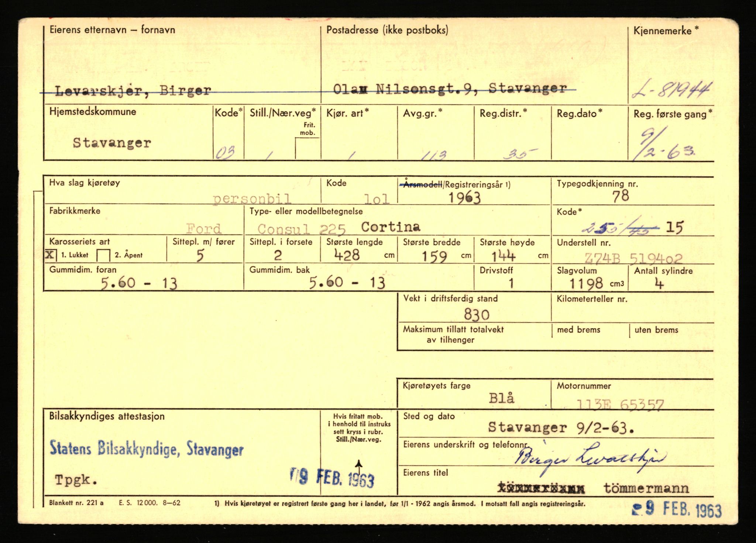Click the Reg.distr. value '35'
756x543 pixels.
[x=521, y=154]
